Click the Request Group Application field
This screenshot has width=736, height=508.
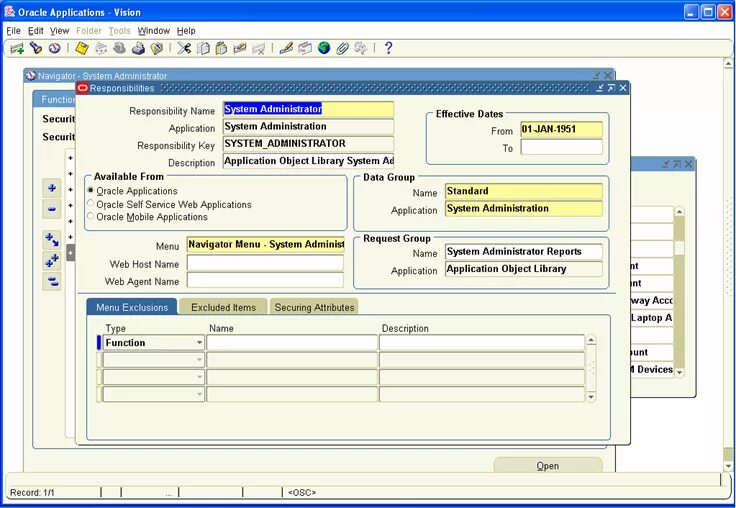click(524, 269)
